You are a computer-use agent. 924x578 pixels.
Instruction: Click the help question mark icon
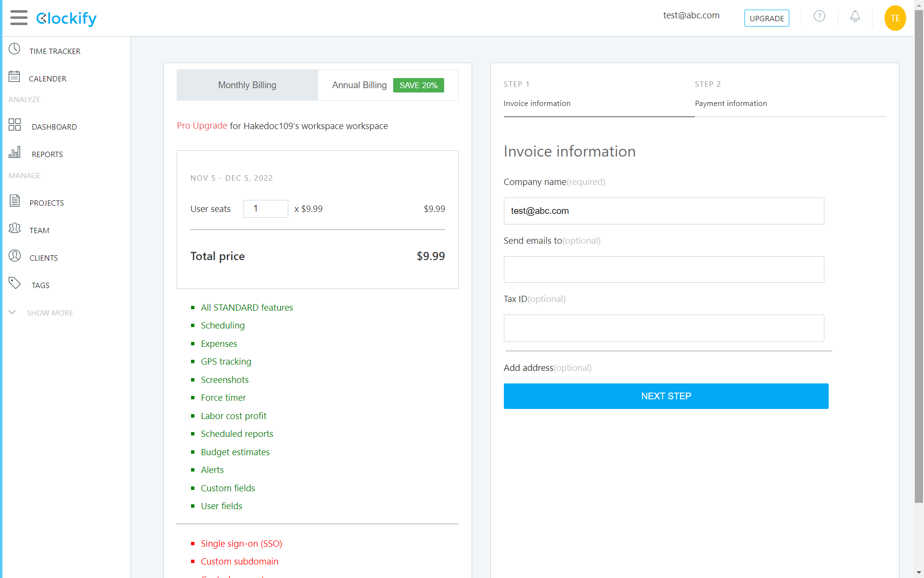click(x=819, y=17)
